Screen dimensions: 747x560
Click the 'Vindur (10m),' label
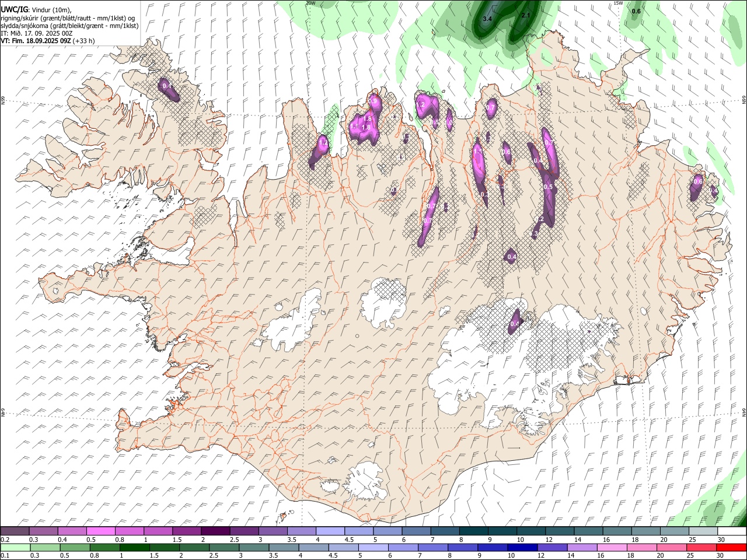(x=51, y=10)
